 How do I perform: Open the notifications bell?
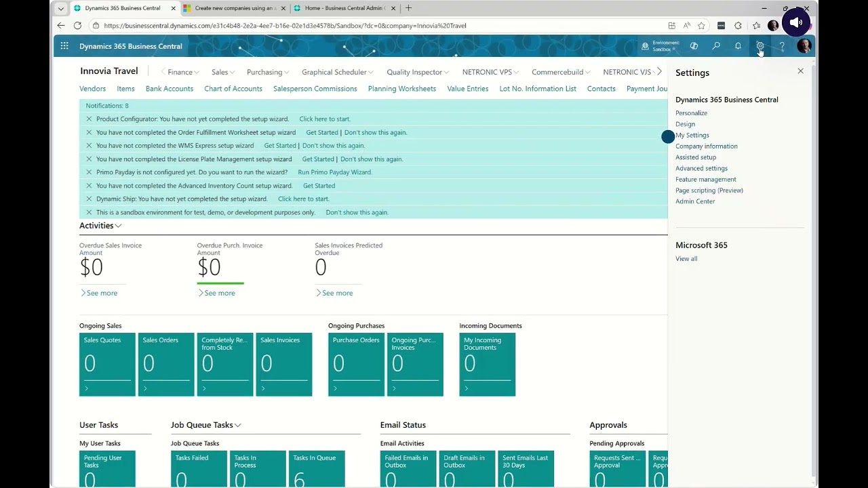738,46
